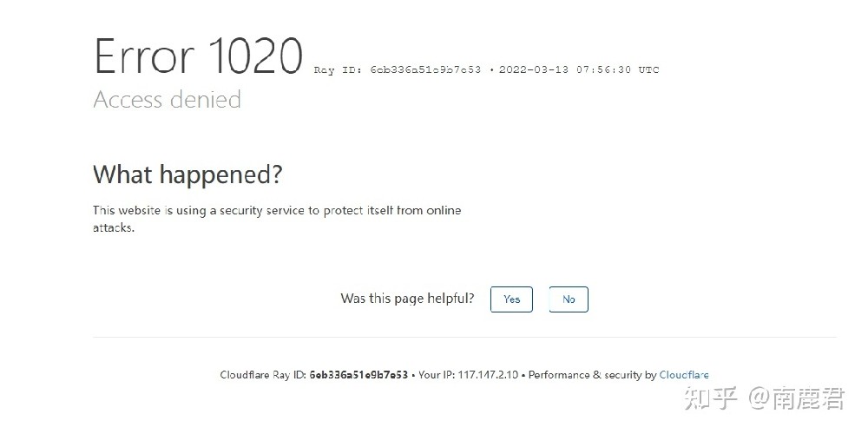Click the horizontal divider above the footer
Image resolution: width=868 pixels, height=434 pixels.
click(x=464, y=337)
